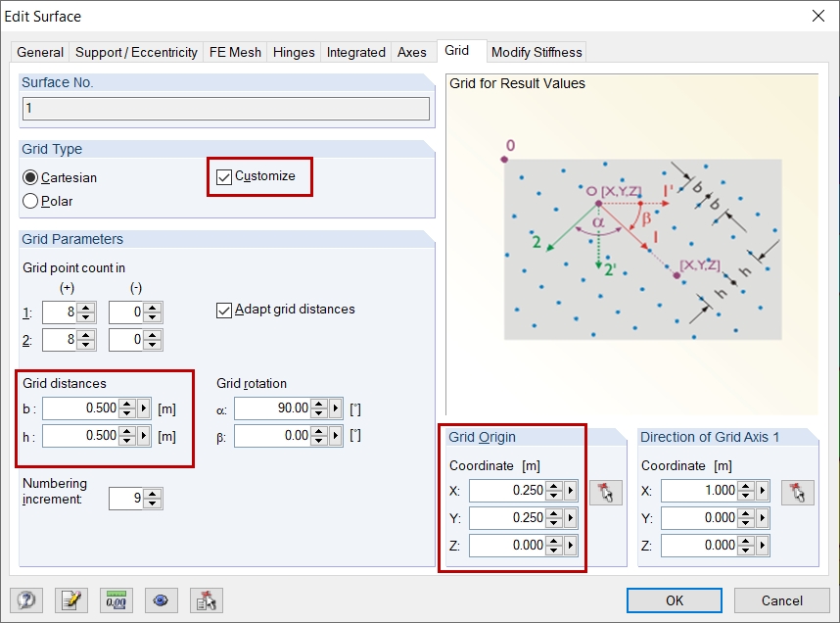Click the edit comment notepad icon
840x623 pixels.
tap(71, 599)
